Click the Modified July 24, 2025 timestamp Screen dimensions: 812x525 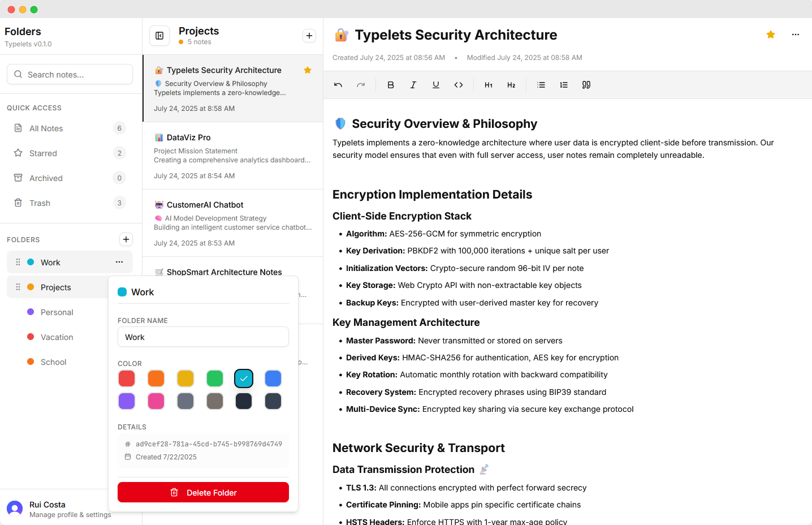pos(524,58)
